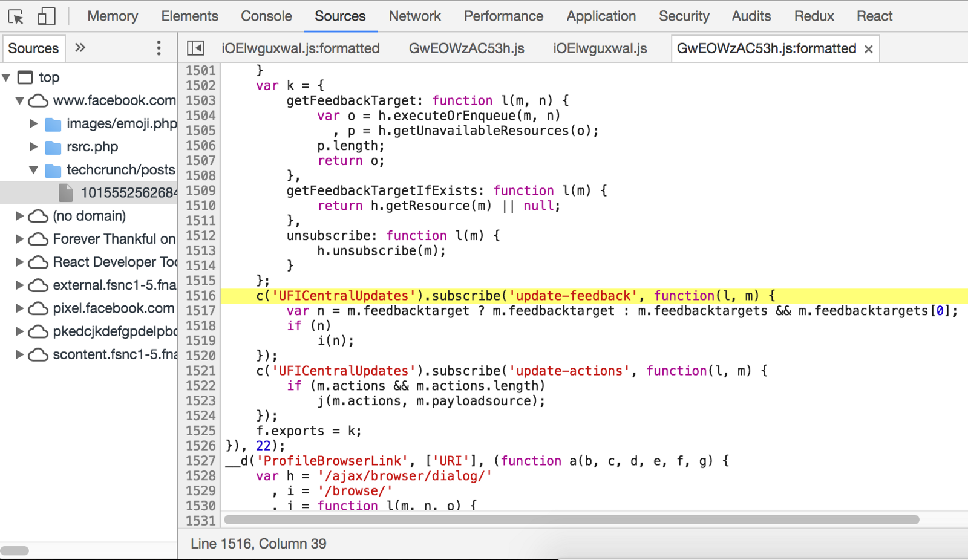Collapse the www.facebook.com tree node
968x560 pixels.
[x=19, y=100]
